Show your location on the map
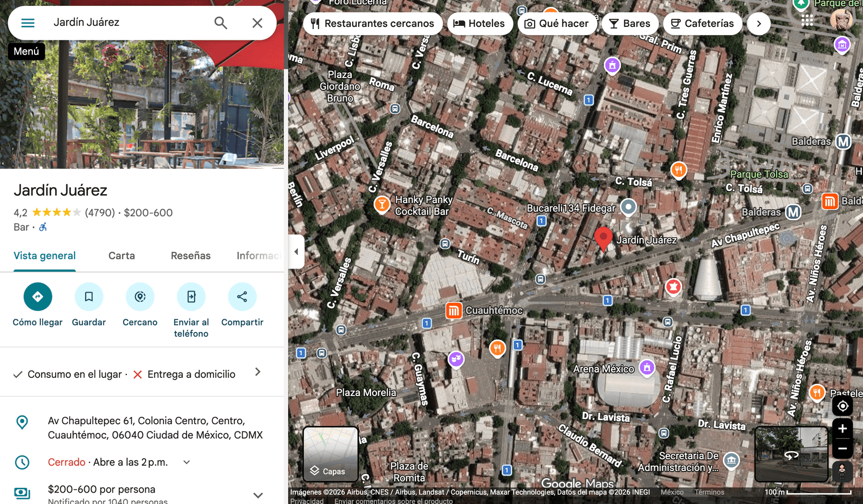The width and height of the screenshot is (863, 504). click(843, 406)
